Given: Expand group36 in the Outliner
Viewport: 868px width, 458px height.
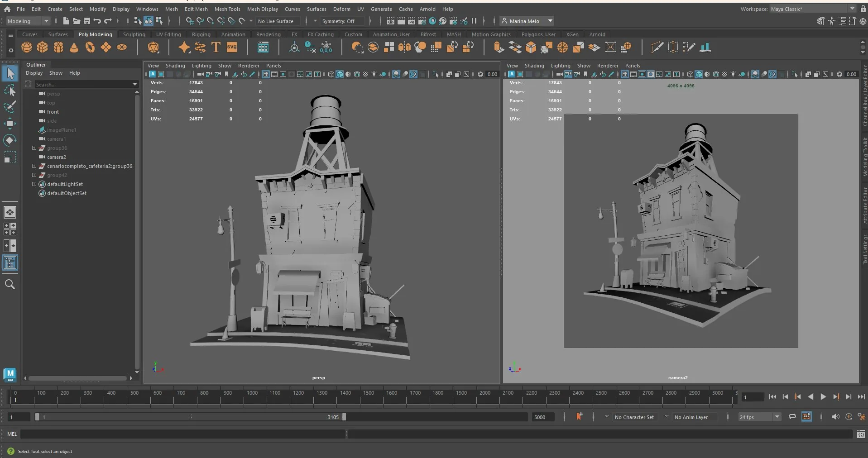Looking at the screenshot, I should click(34, 148).
